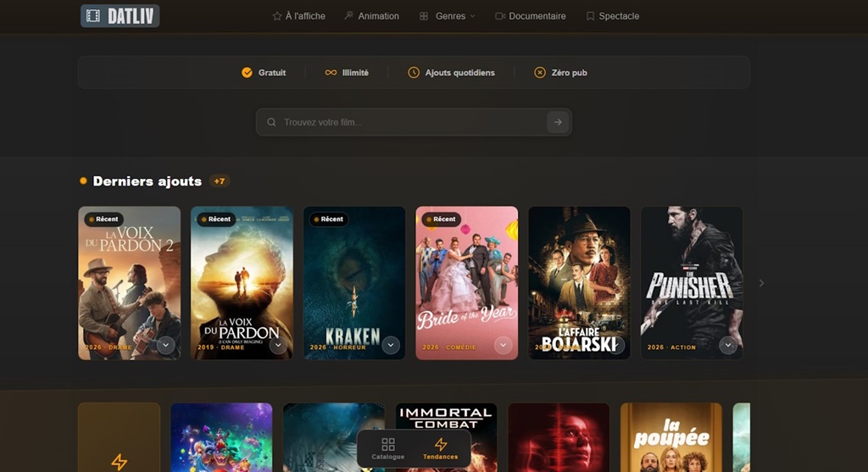Click the 2019 · DRAME label
This screenshot has width=868, height=472.
click(x=221, y=347)
